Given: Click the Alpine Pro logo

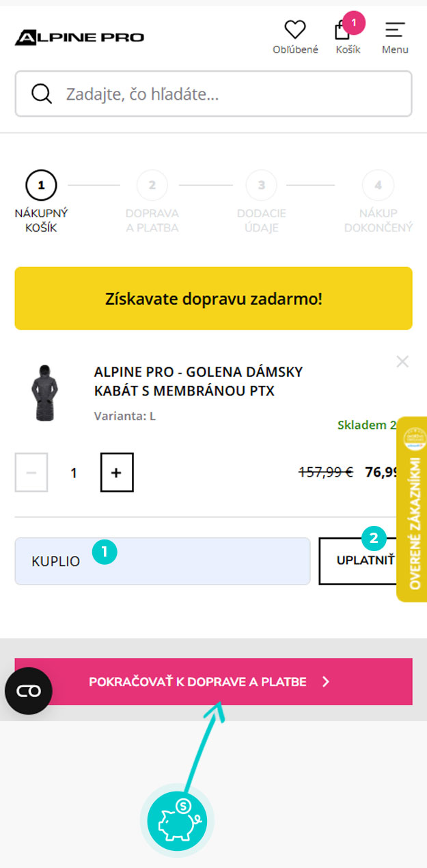Looking at the screenshot, I should click(79, 37).
